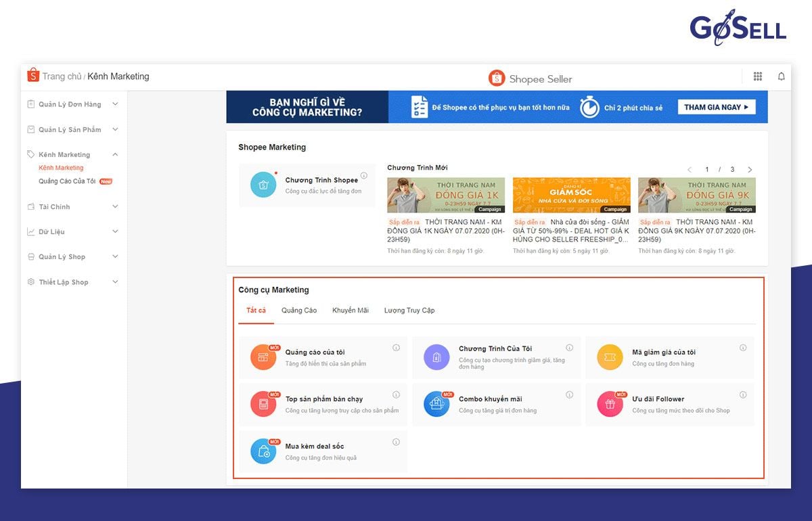Click the Quản Lý Đơn Hàng clipboard icon
The image size is (812, 521).
30,104
